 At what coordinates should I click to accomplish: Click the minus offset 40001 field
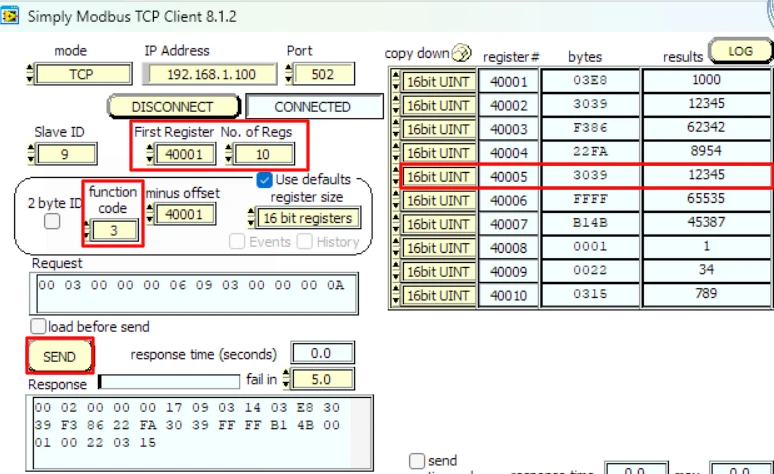pyautogui.click(x=185, y=214)
